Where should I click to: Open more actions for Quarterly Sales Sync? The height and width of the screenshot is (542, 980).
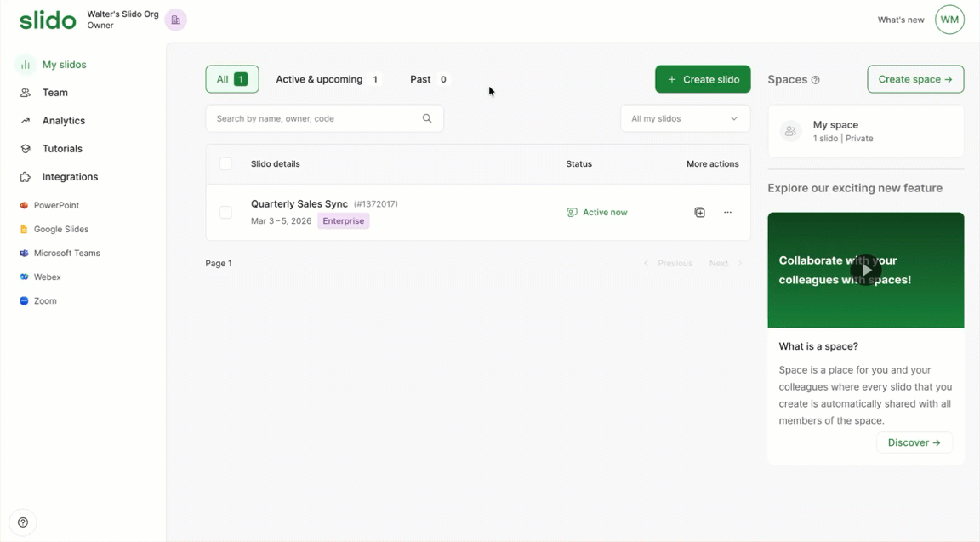(x=727, y=213)
